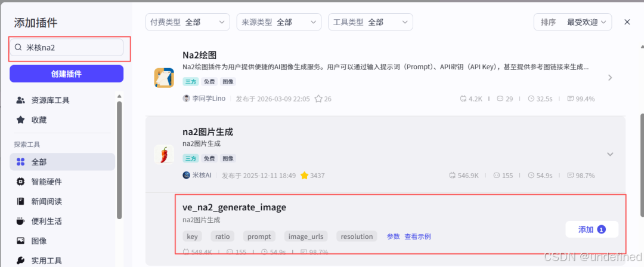Click the 32.5s response time icon
The width and height of the screenshot is (644, 267).
[531, 99]
